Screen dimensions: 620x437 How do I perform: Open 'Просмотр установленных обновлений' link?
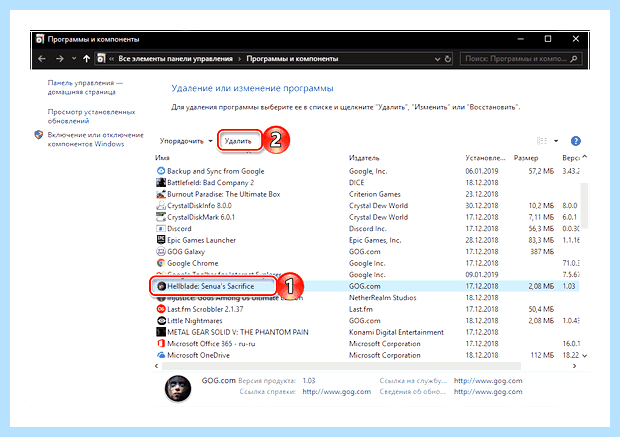click(x=91, y=116)
